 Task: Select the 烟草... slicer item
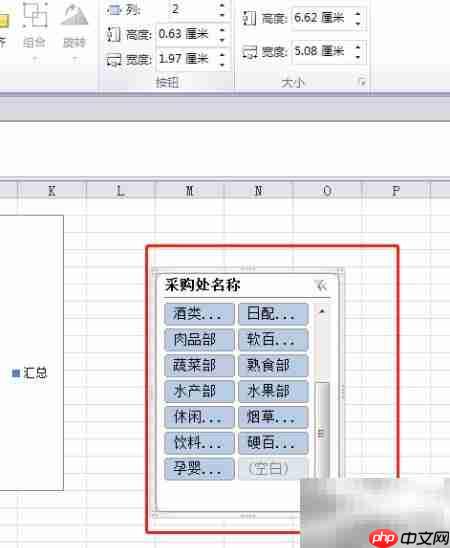click(273, 417)
